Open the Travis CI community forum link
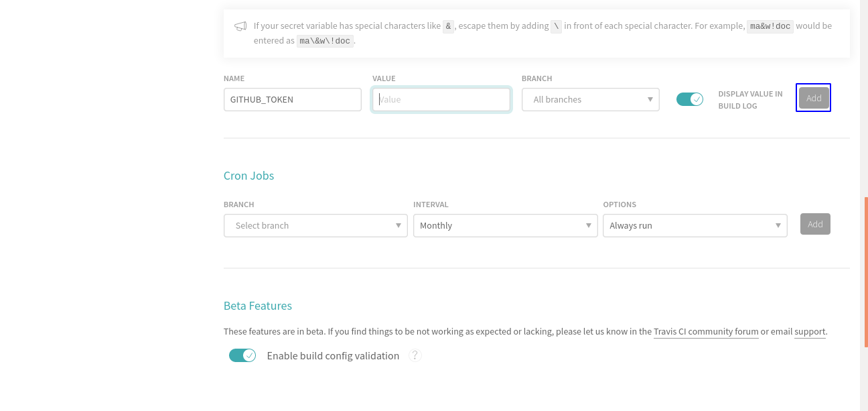Image resolution: width=868 pixels, height=411 pixels. [706, 331]
